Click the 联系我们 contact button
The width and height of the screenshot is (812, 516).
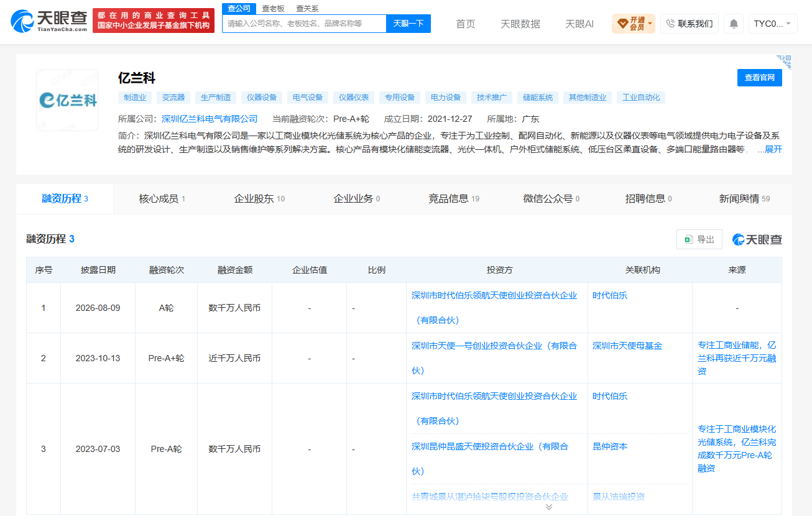coord(690,24)
